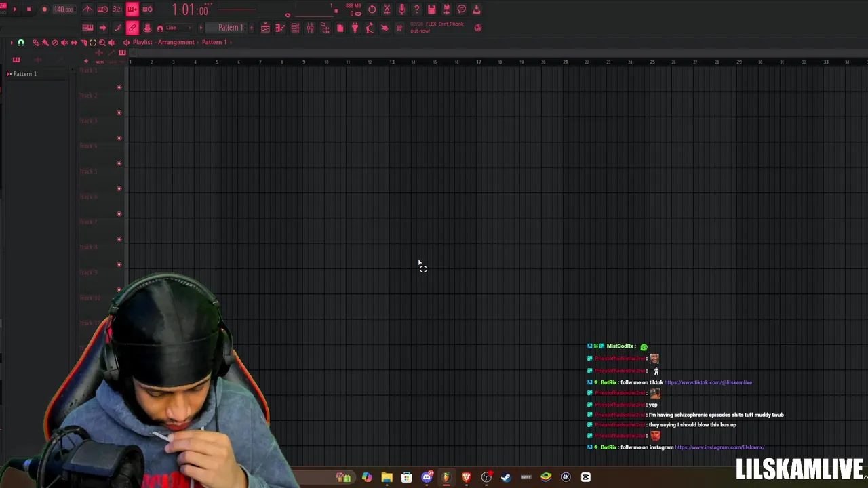The image size is (868, 488).
Task: Mute Track 1 with its dot toggle
Action: pos(119,87)
